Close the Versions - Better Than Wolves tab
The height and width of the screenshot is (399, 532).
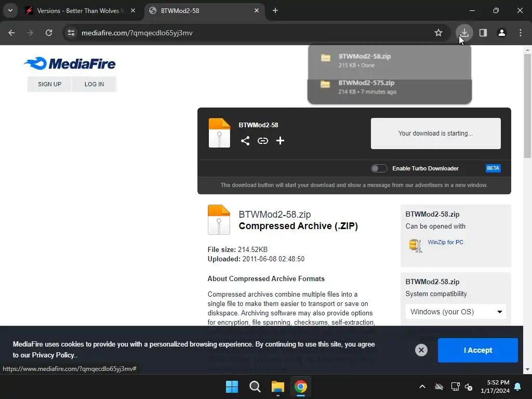(133, 10)
